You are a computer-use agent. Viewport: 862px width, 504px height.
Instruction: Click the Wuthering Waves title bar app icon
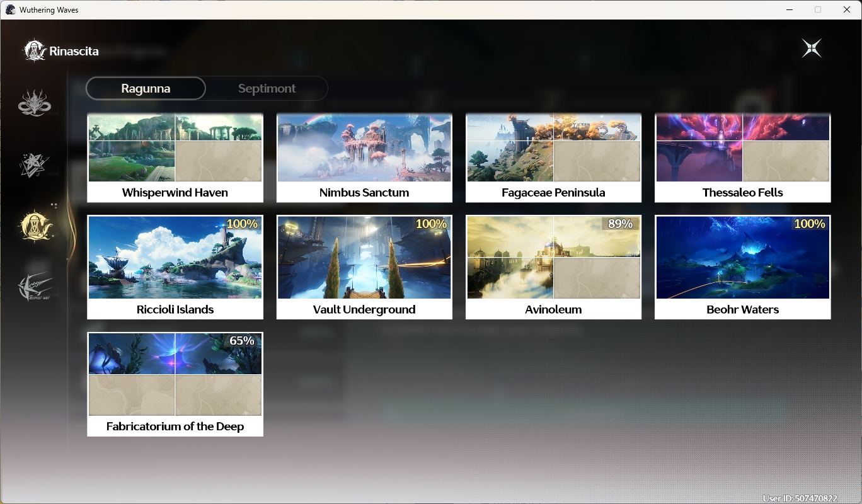coord(10,9)
